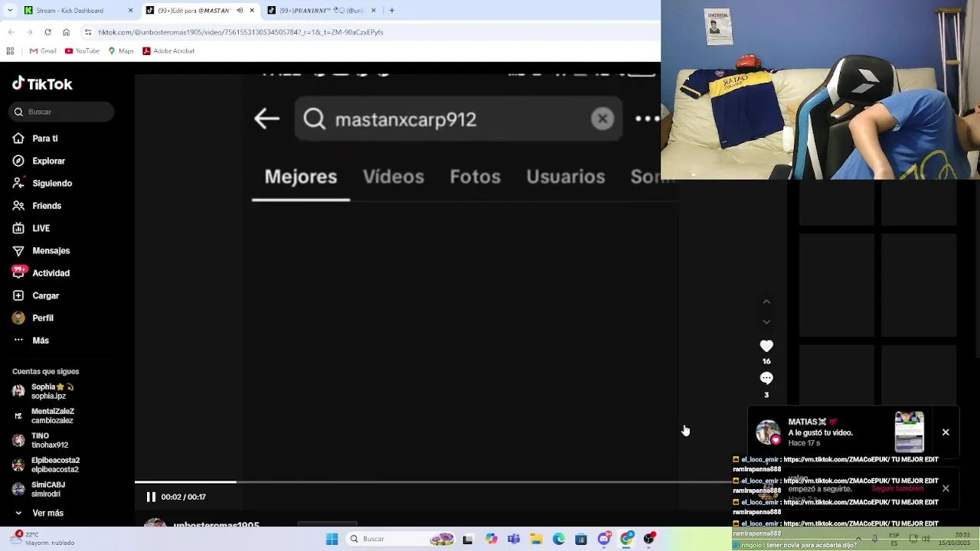Image resolution: width=980 pixels, height=551 pixels.
Task: Open the video author profile avatar
Action: (x=155, y=523)
